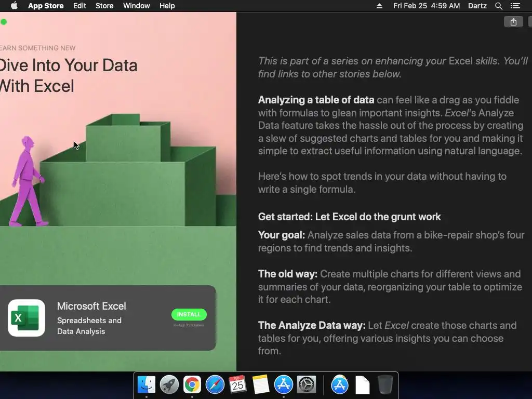The image size is (532, 399).
Task: Open System Preferences gear in dock
Action: [x=307, y=384]
